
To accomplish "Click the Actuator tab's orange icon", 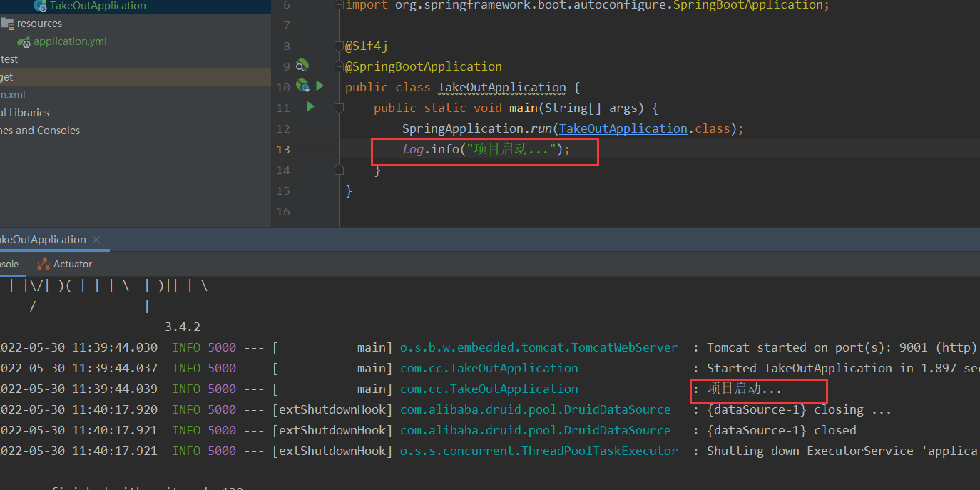I will point(44,265).
